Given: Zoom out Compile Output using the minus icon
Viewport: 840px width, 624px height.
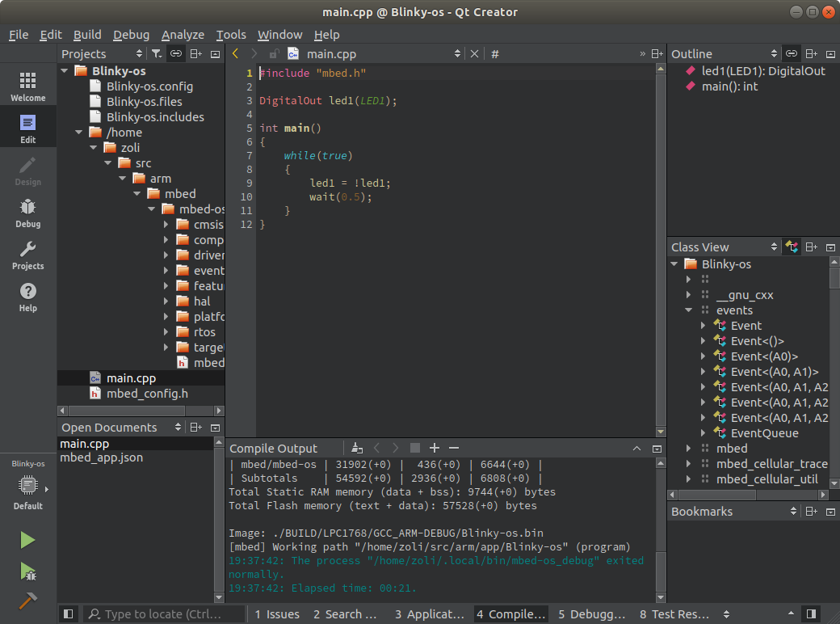Looking at the screenshot, I should pyautogui.click(x=456, y=448).
